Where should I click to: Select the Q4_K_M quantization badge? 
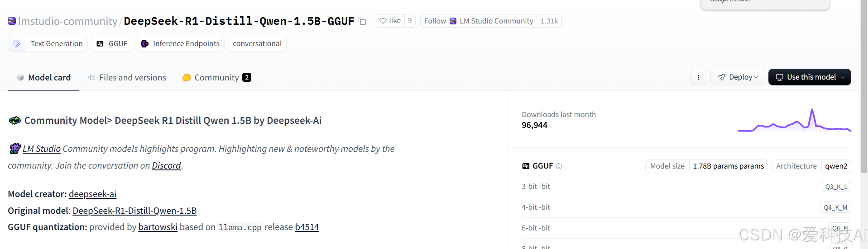coord(835,207)
